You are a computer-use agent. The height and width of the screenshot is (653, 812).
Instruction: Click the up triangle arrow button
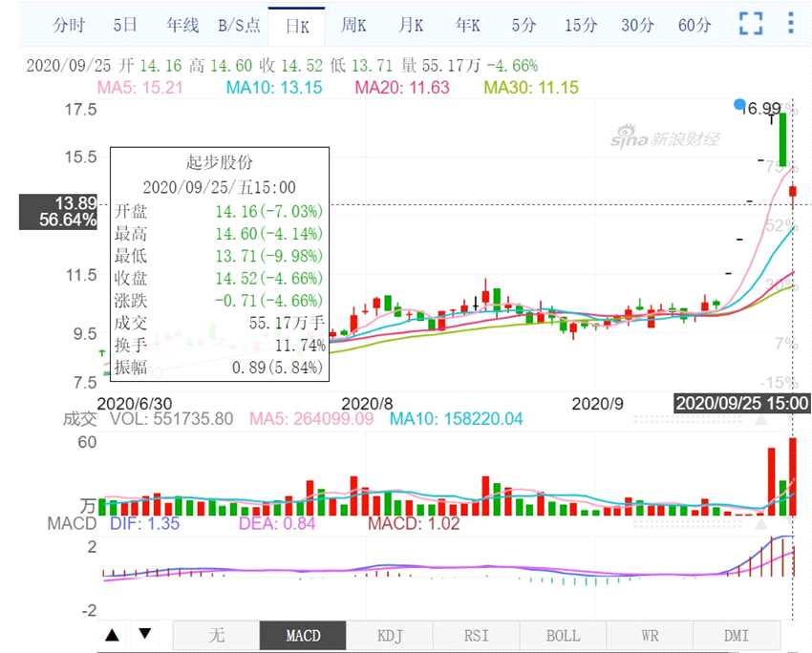click(113, 634)
